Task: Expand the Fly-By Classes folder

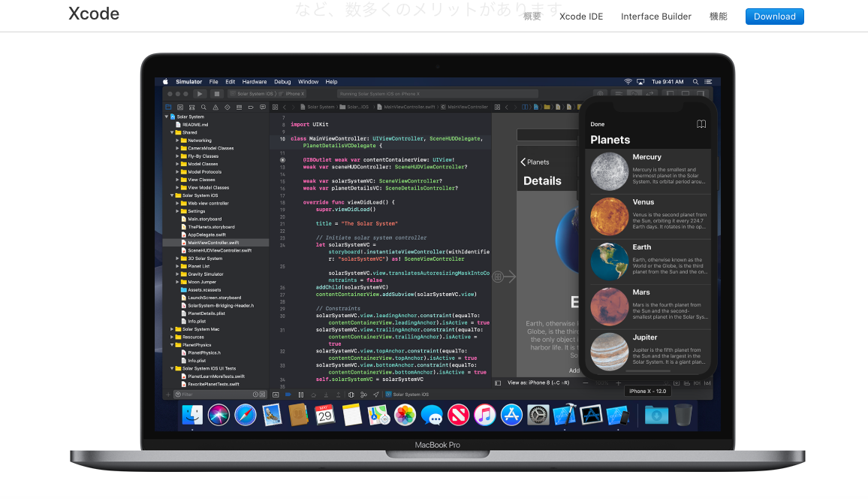Action: (177, 156)
